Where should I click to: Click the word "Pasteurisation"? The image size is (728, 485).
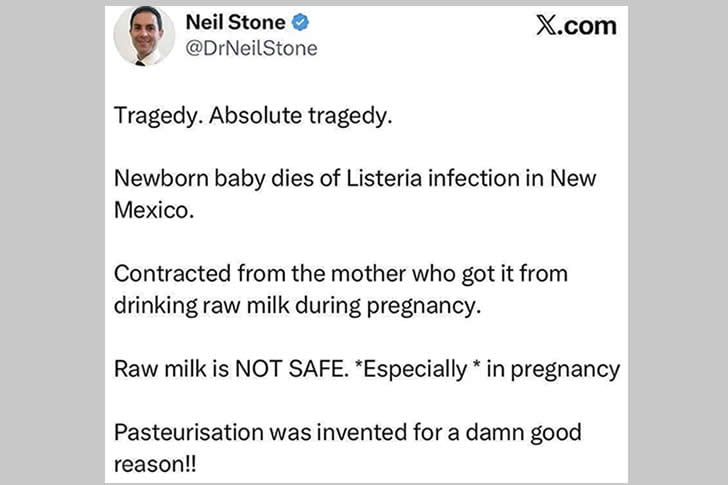point(181,433)
